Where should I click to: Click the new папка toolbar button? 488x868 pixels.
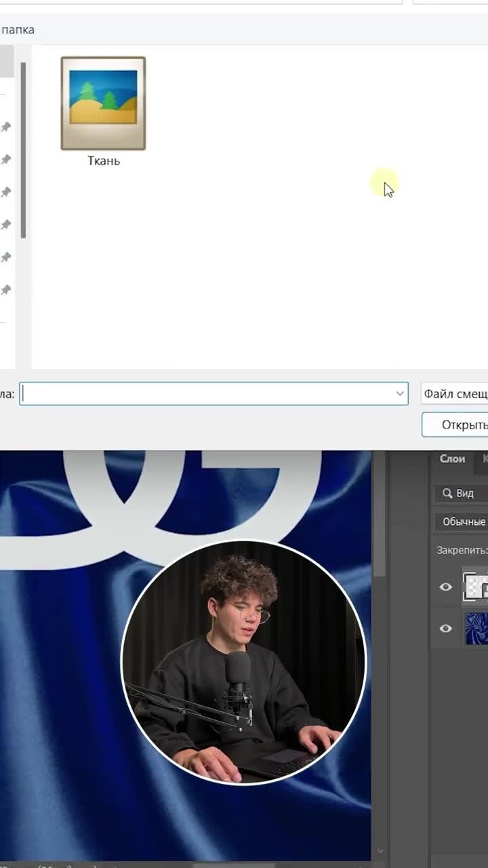pos(18,30)
